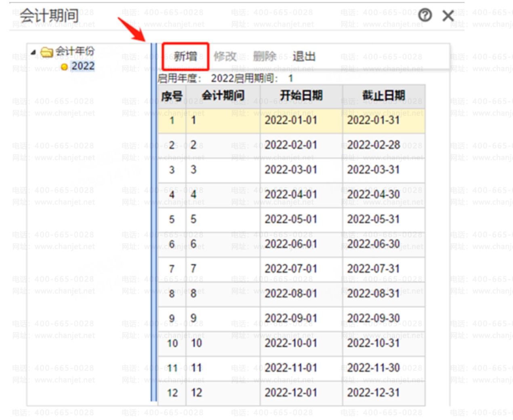Select end date 2022-03-31 cell
Viewport: 513px width, 420px height.
(384, 170)
